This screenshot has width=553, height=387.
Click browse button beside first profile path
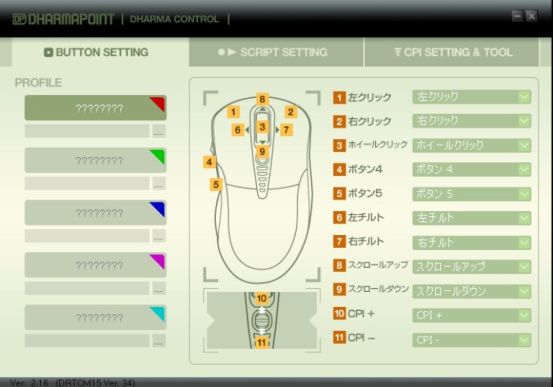tap(159, 131)
